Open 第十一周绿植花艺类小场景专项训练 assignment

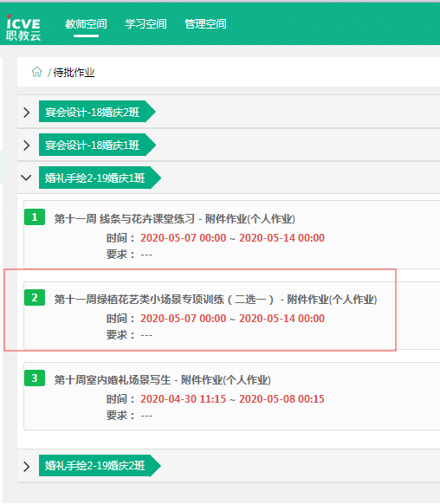click(216, 300)
